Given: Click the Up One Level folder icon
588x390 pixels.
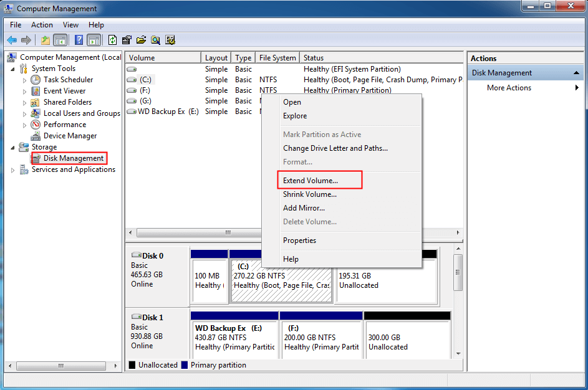Looking at the screenshot, I should [46, 40].
